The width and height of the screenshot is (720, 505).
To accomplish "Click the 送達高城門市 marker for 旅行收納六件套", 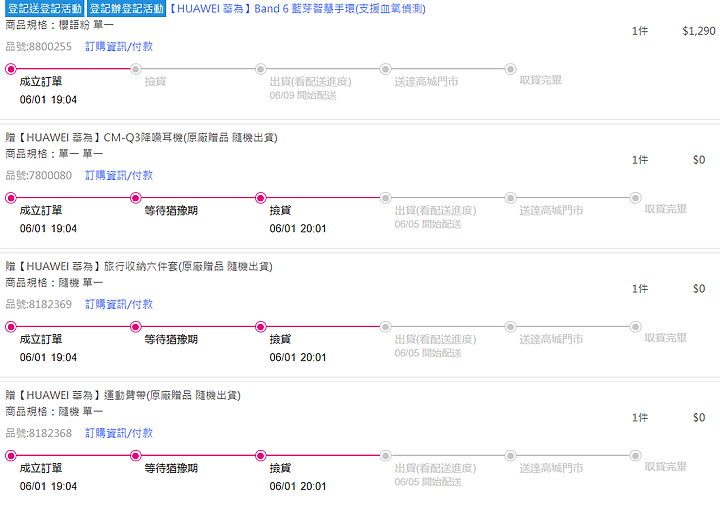I will tap(510, 327).
